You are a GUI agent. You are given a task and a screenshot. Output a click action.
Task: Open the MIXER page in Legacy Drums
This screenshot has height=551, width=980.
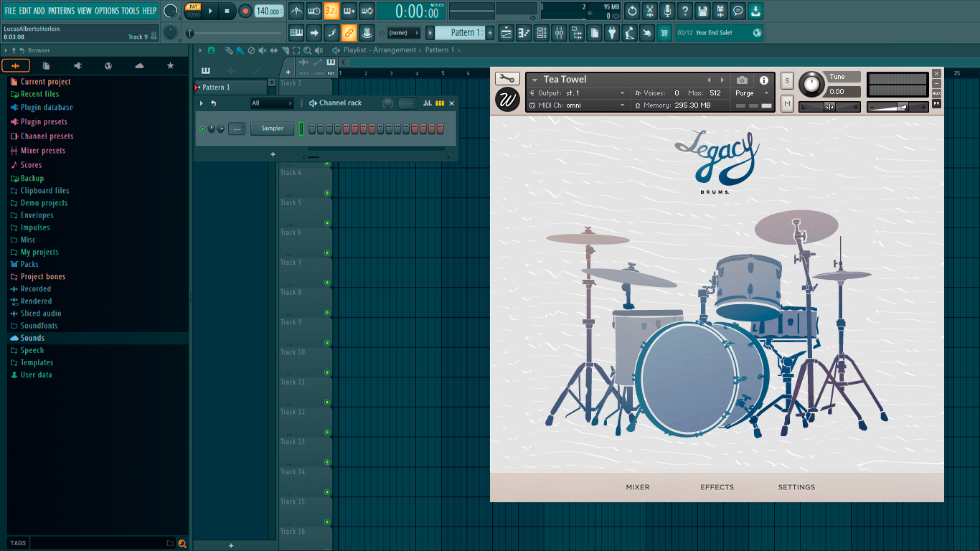pos(638,487)
